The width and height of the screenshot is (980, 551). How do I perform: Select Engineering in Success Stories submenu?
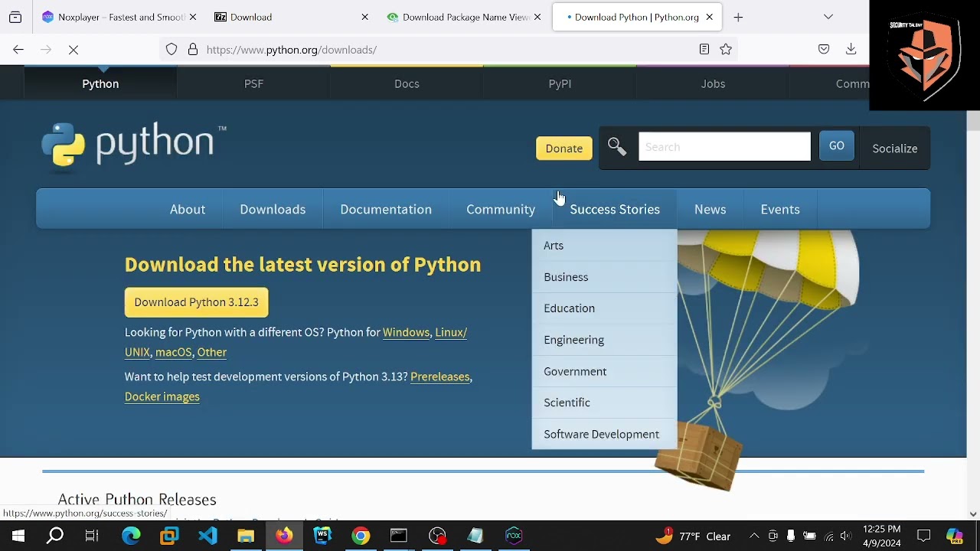[605, 340]
